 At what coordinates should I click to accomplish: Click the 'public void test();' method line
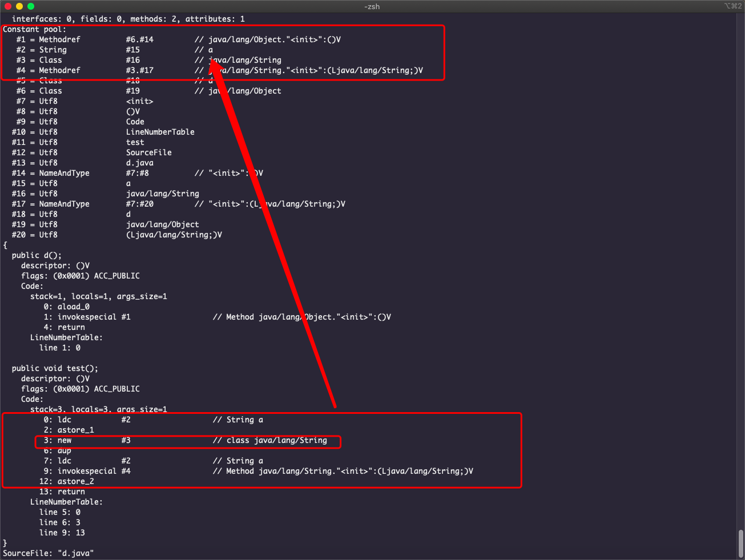(55, 368)
